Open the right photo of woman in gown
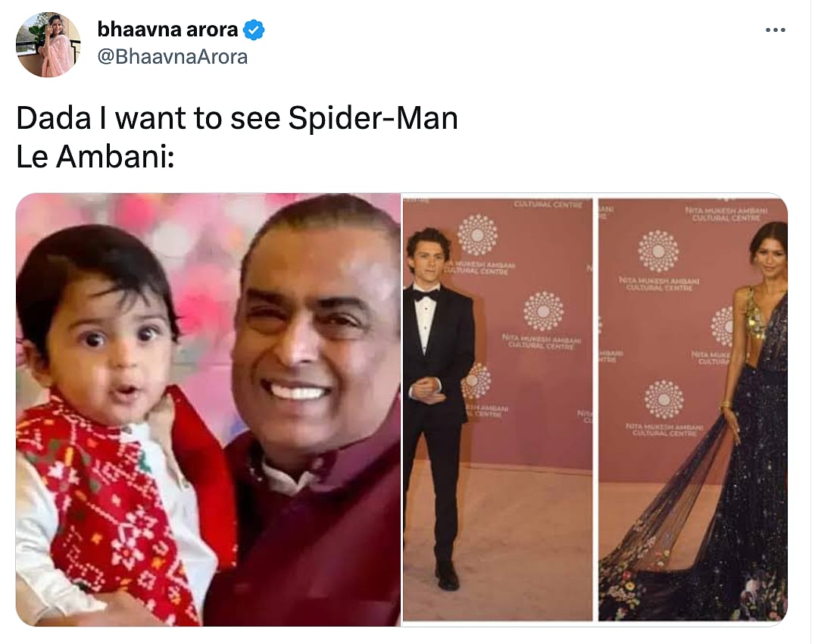Image resolution: width=815 pixels, height=644 pixels. tap(692, 409)
